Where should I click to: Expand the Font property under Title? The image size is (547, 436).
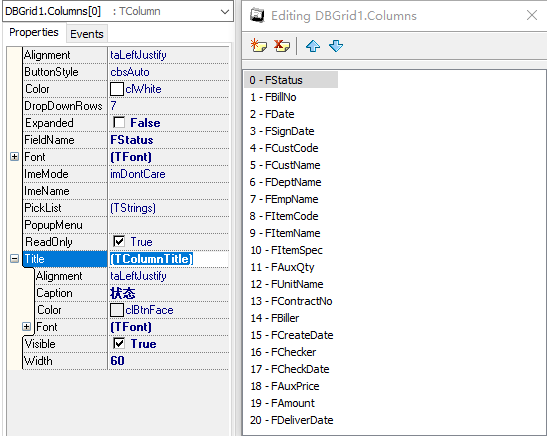pyautogui.click(x=27, y=326)
